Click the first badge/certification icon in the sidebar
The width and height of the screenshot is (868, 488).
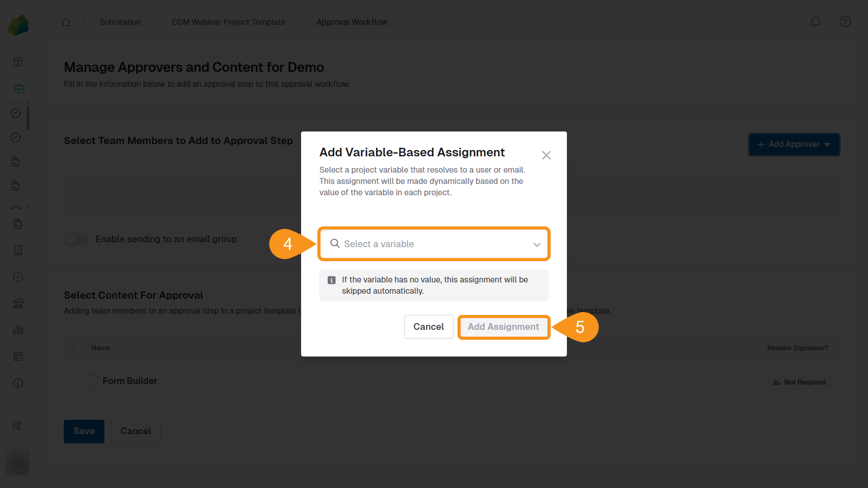[x=16, y=113]
